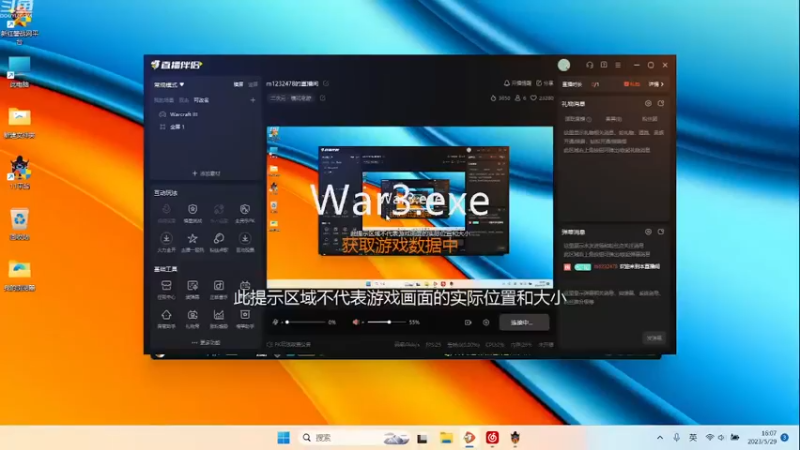Click the star icon interactive tool
Viewport: 800px width, 450px height.
click(x=192, y=238)
